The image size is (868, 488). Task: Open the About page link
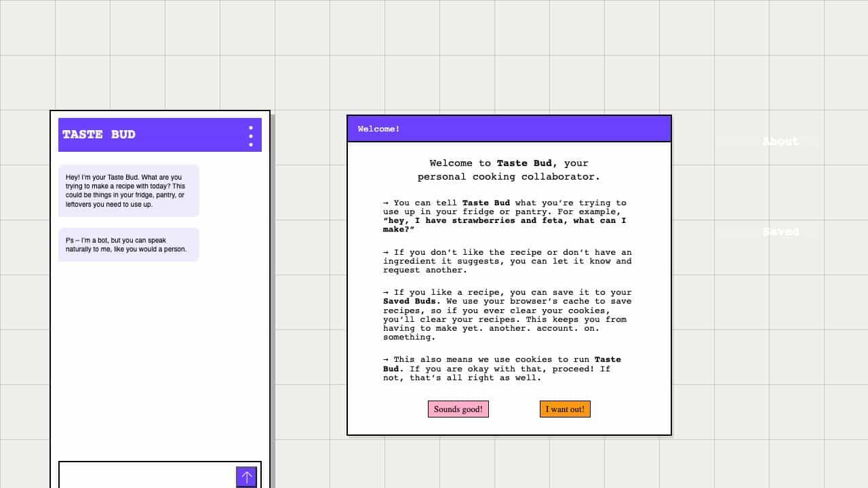[x=781, y=141]
